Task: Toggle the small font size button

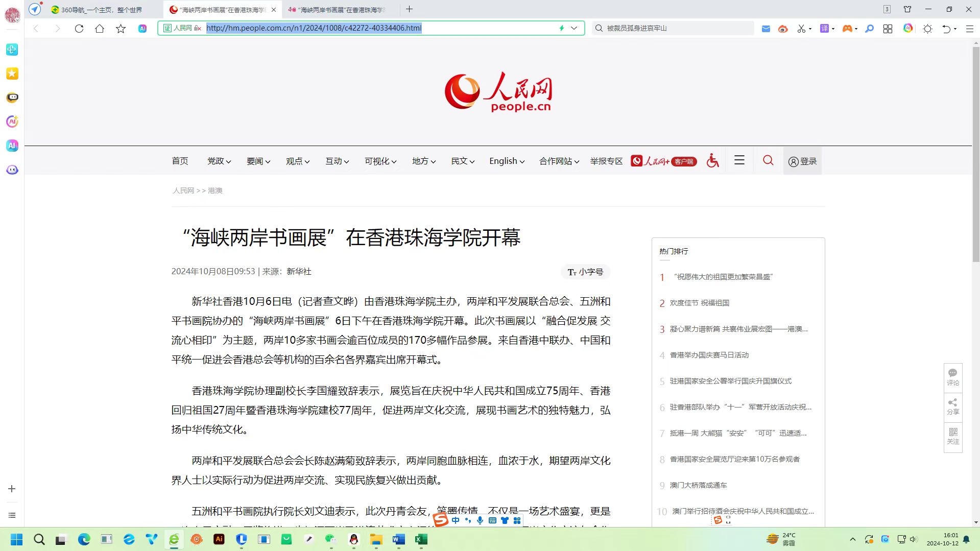Action: 585,272
